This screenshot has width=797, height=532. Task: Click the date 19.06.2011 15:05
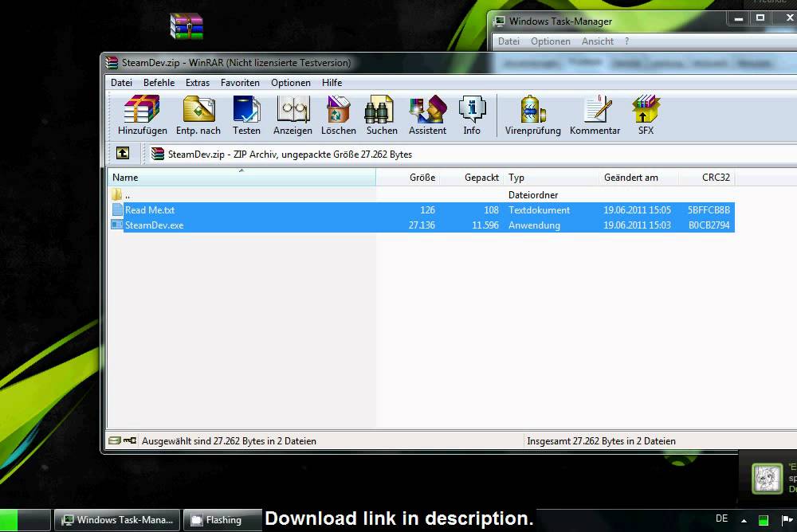pyautogui.click(x=638, y=209)
